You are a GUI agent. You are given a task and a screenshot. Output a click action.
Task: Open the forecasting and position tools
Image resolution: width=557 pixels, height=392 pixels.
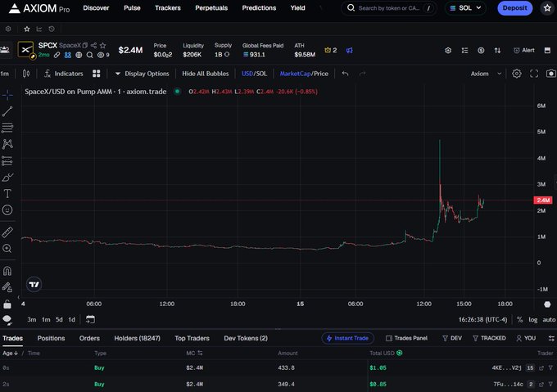pyautogui.click(x=7, y=160)
